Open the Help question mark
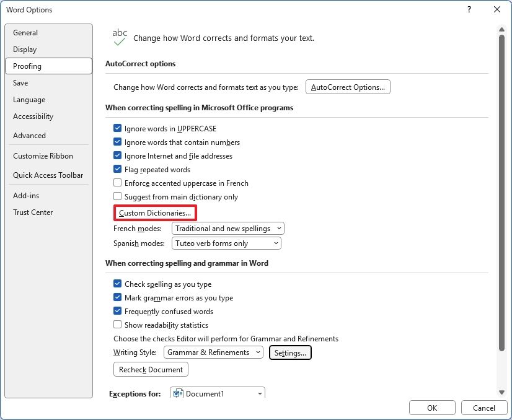 click(469, 9)
